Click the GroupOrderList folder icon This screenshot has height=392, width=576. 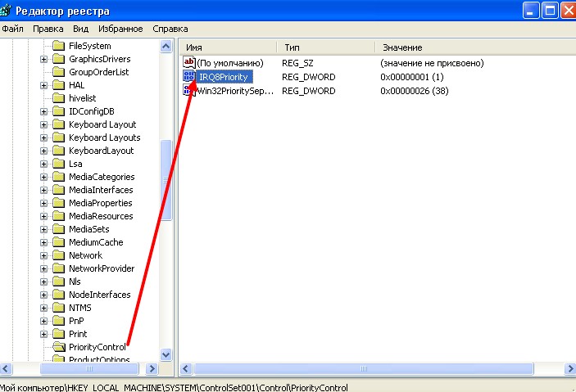(58, 72)
